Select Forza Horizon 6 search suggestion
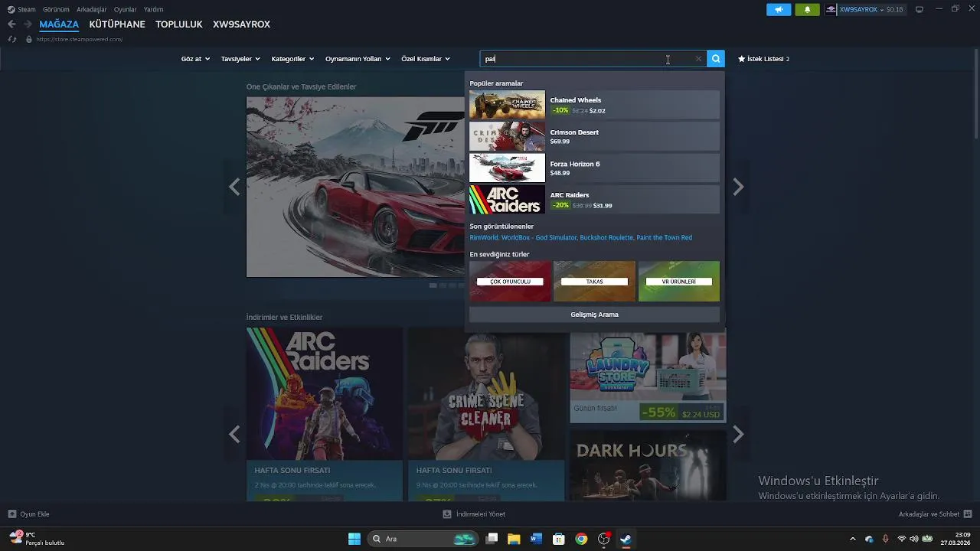 point(594,168)
